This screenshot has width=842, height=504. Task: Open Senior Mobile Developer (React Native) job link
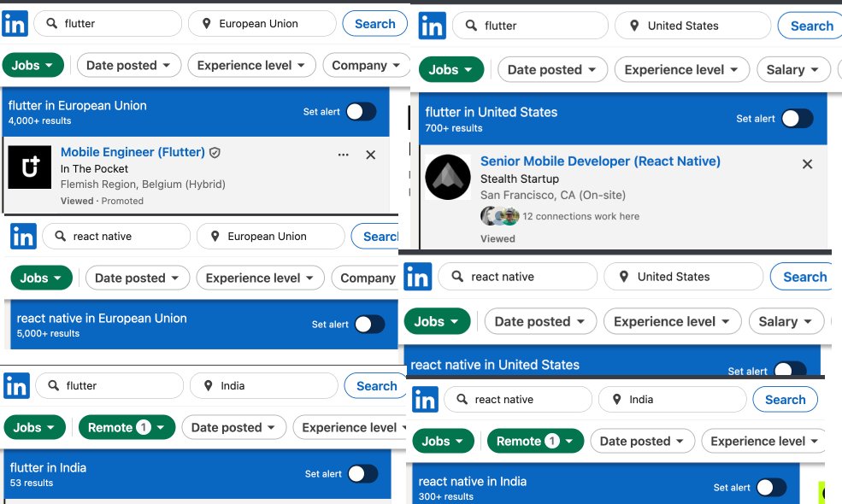point(600,161)
